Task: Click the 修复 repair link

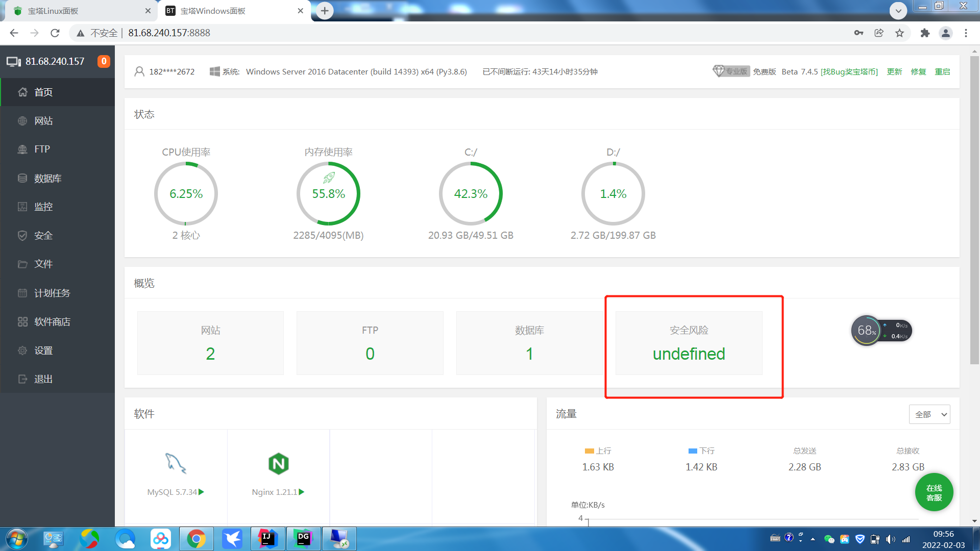Action: 918,71
